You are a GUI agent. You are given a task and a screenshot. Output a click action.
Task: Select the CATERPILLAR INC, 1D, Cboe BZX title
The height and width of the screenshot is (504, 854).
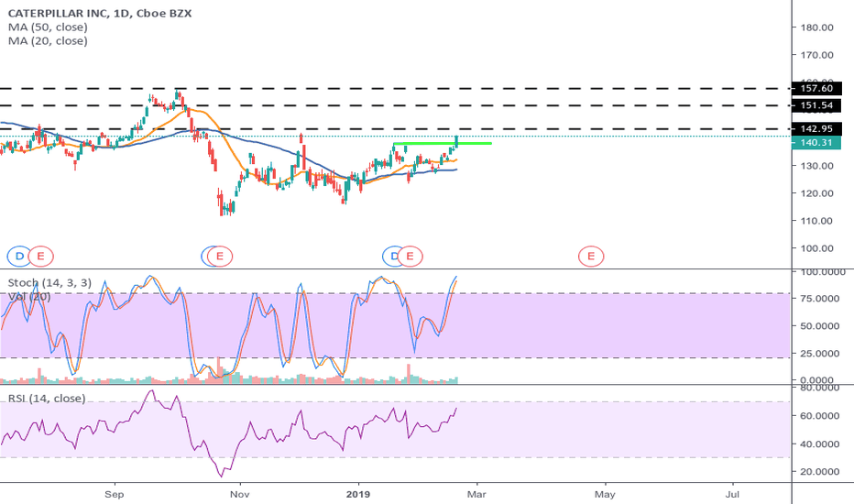click(100, 13)
